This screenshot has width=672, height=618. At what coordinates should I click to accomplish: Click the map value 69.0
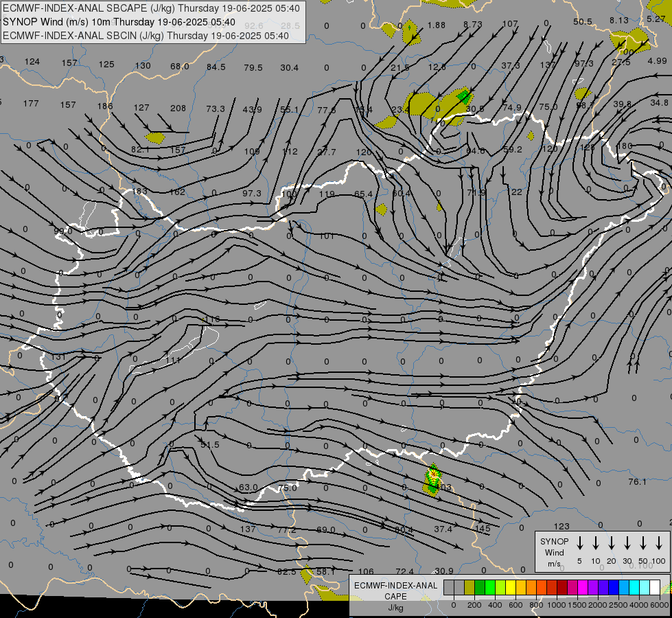326,529
